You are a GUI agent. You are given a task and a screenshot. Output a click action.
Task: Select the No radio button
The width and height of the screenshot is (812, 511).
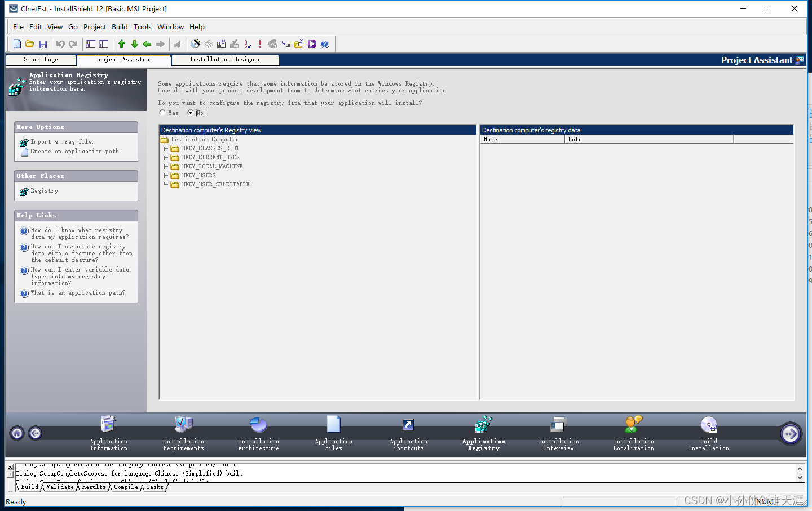coord(191,112)
